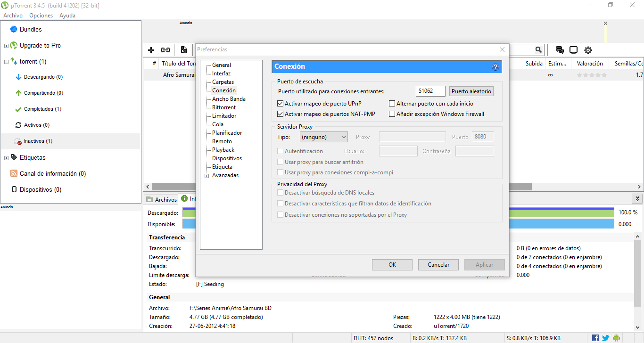
Task: Open the chat bubbles toolbar icon
Action: point(560,50)
